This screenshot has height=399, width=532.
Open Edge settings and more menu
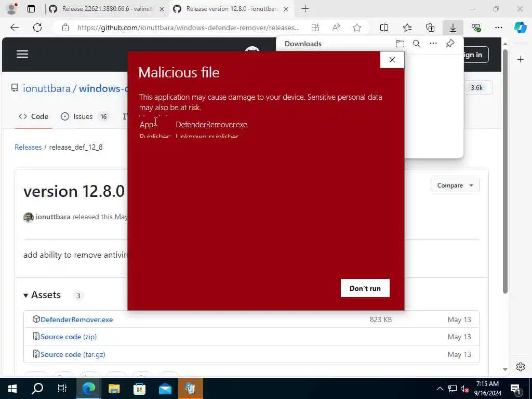coord(499,28)
